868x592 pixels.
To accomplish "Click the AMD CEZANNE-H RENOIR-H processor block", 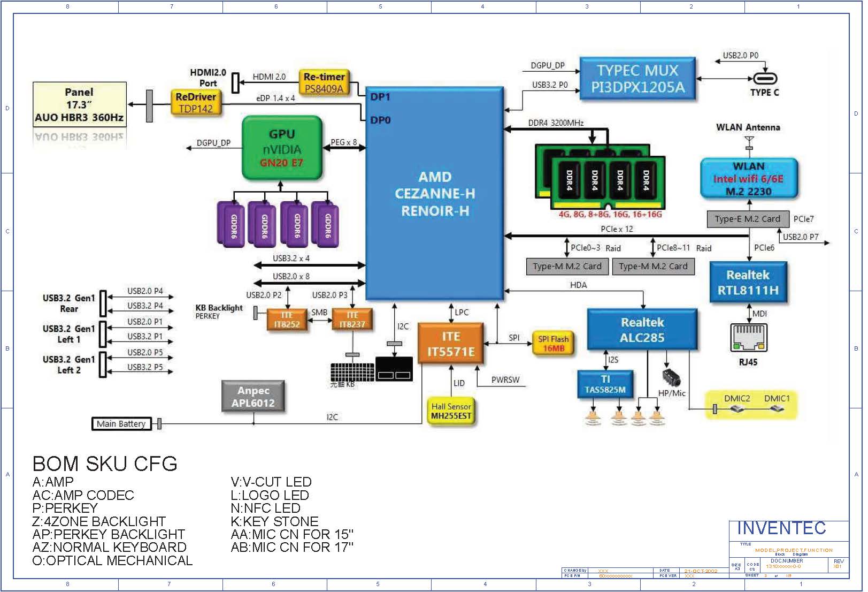I will tap(435, 194).
